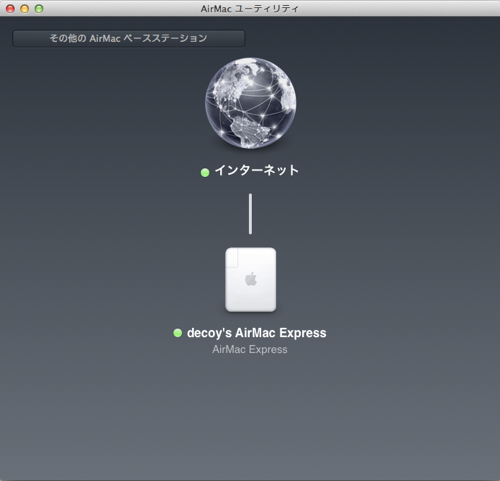The height and width of the screenshot is (481, 500).
Task: Click the decoy's AirMac Express name label
Action: tap(257, 333)
